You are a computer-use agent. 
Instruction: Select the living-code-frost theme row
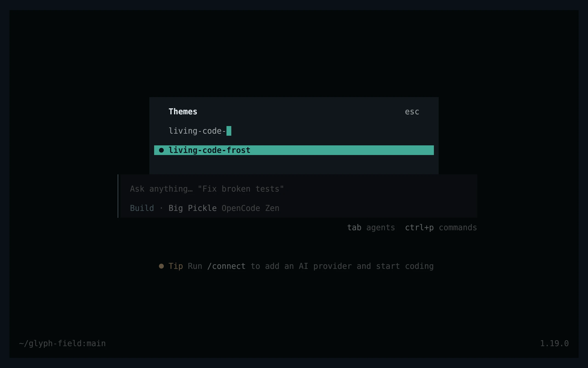point(294,150)
